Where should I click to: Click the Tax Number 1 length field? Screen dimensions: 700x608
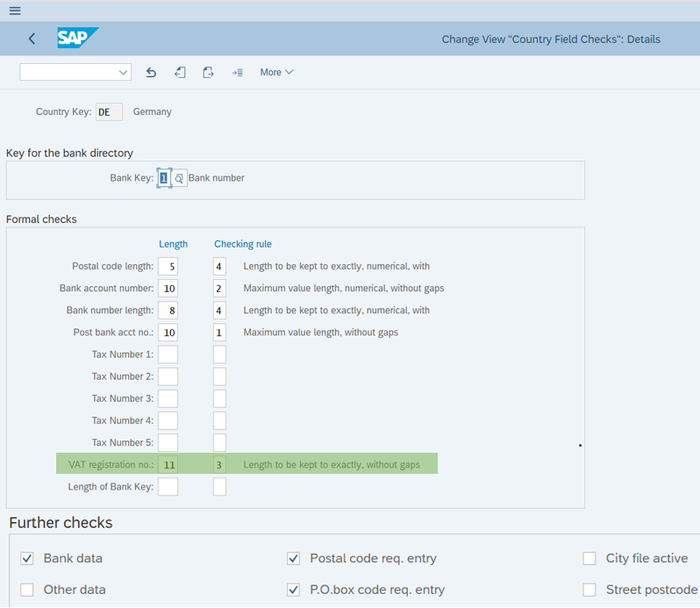pos(168,354)
